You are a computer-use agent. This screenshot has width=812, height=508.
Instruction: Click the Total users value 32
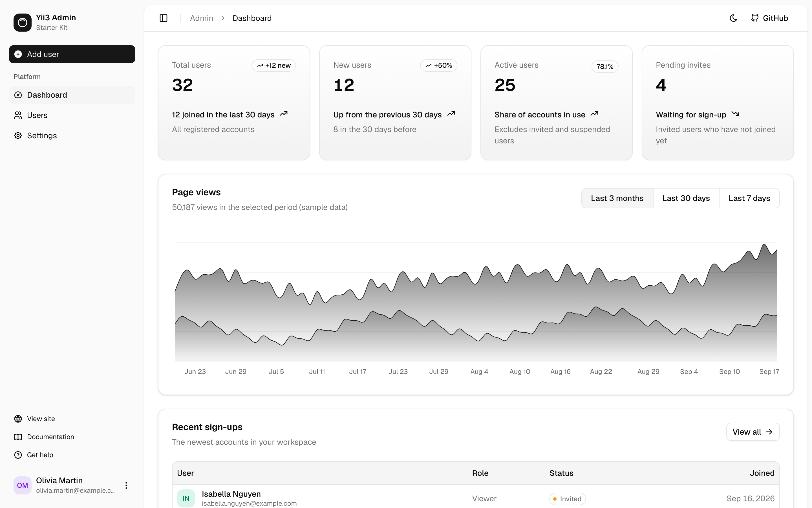182,85
